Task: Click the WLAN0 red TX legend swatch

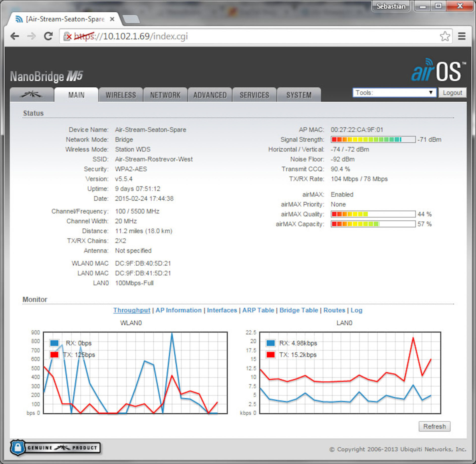Action: [54, 355]
